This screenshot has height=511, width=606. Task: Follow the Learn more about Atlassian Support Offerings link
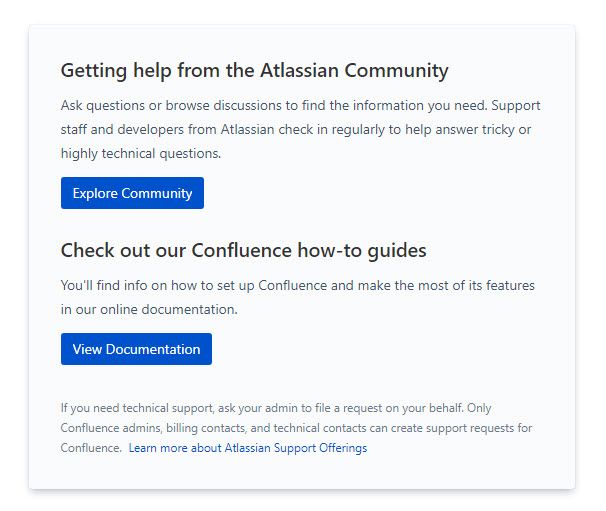click(x=248, y=448)
